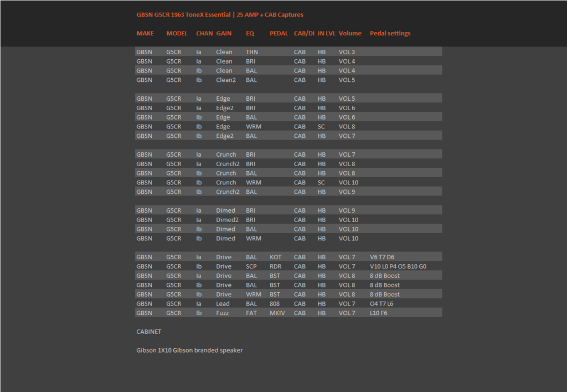Select the O4 T7 L6 pedal settings
567x392 pixels.
381,304
